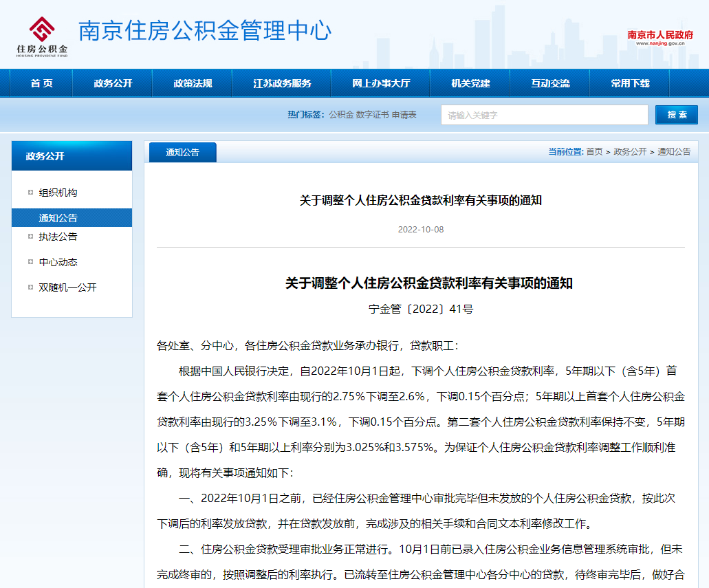Click the bullet icon beside 组织机构
Viewport: 709px width, 588px height.
click(30, 193)
